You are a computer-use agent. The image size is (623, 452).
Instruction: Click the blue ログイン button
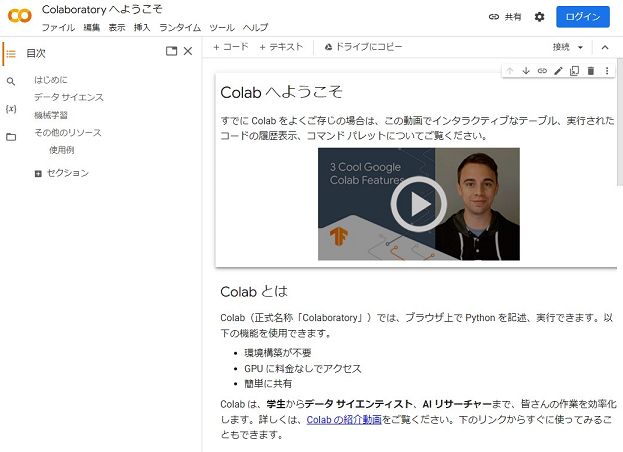point(582,17)
